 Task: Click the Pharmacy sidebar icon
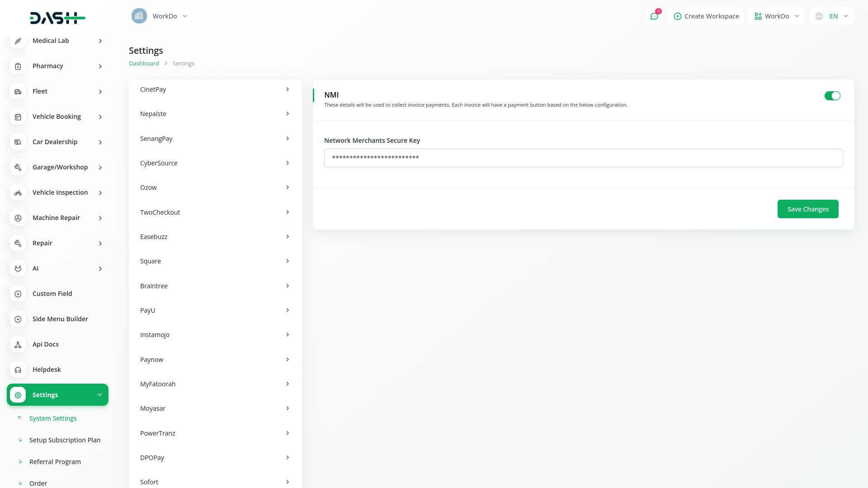point(18,66)
